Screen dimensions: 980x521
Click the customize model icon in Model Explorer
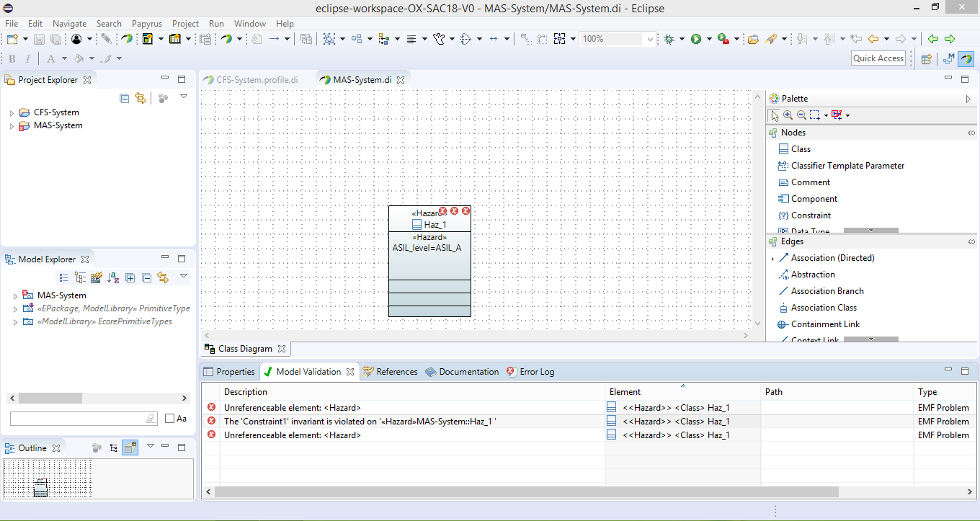(x=96, y=277)
